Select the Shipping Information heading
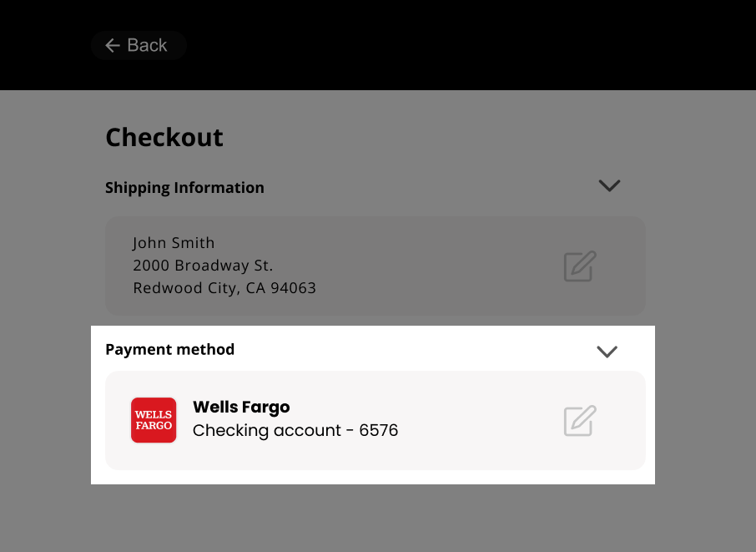Image resolution: width=756 pixels, height=552 pixels. point(184,188)
